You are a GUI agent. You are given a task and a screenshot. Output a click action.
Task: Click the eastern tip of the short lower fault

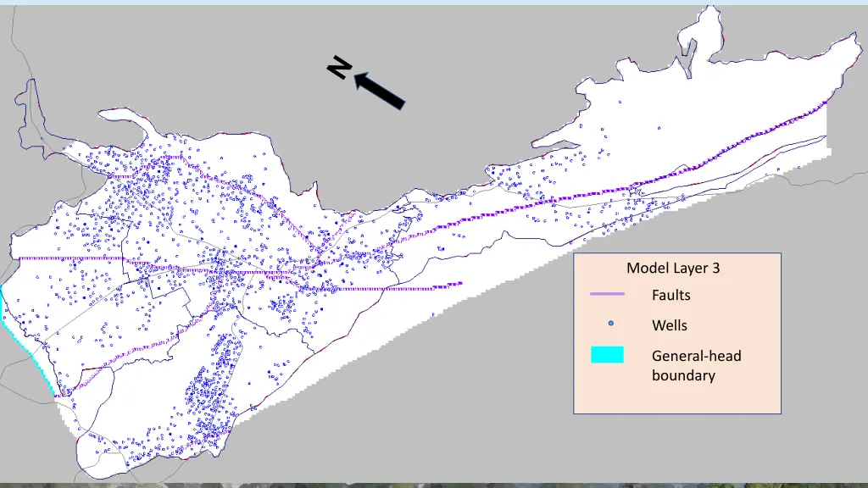point(459,284)
